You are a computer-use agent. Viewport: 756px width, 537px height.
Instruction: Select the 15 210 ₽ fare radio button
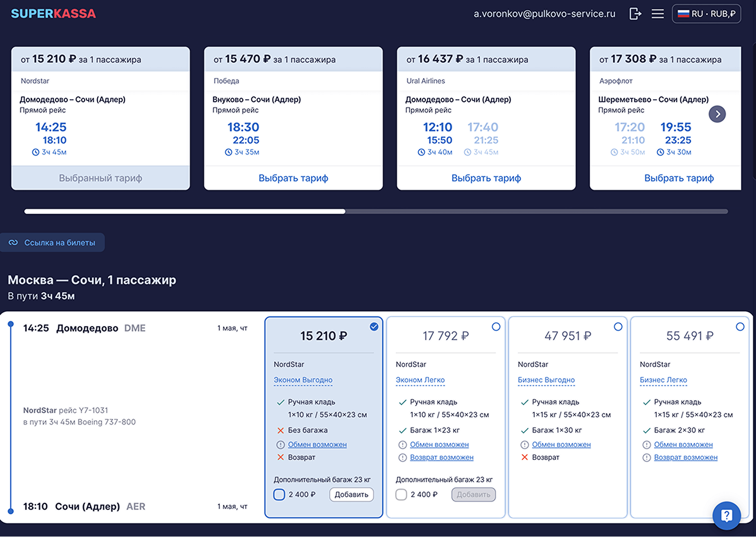[x=374, y=327]
